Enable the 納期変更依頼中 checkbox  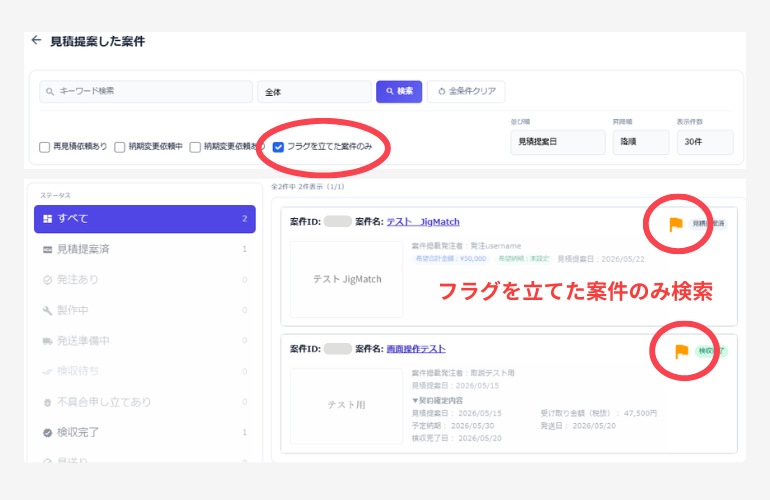pyautogui.click(x=120, y=147)
